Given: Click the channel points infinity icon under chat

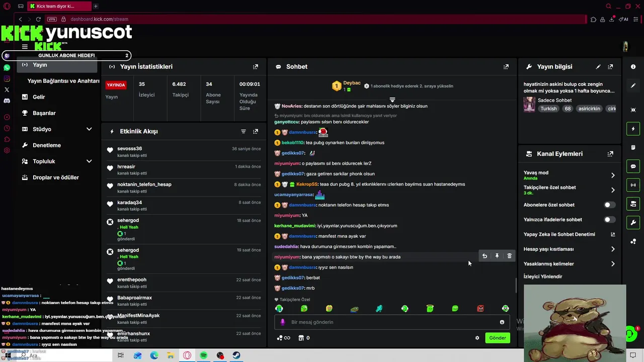Looking at the screenshot, I should click(283, 338).
